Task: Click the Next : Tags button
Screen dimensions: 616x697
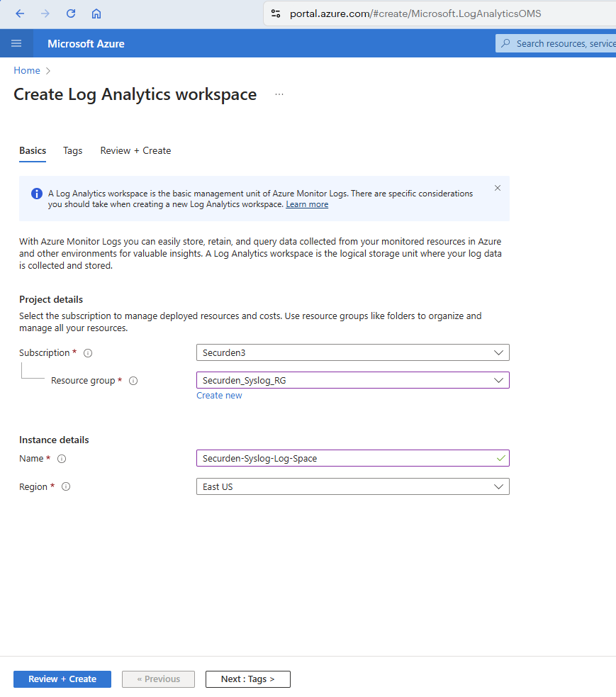Action: point(247,679)
